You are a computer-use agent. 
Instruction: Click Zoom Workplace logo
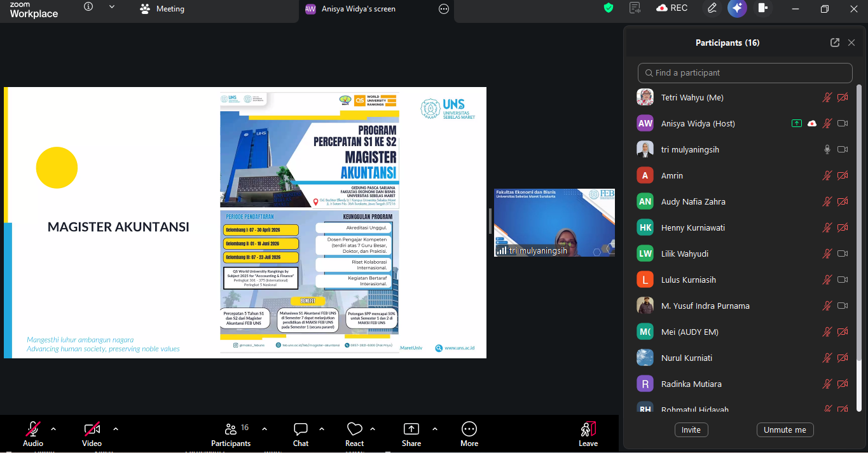34,10
